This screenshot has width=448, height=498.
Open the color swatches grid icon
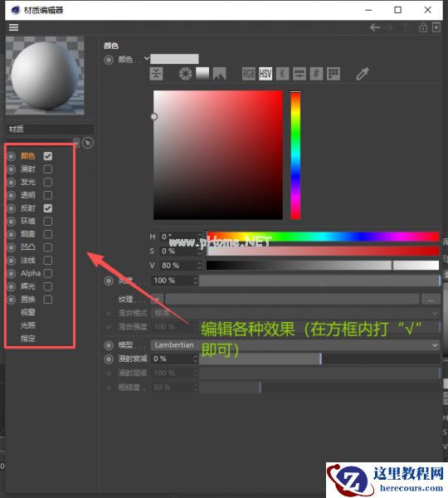coord(334,74)
